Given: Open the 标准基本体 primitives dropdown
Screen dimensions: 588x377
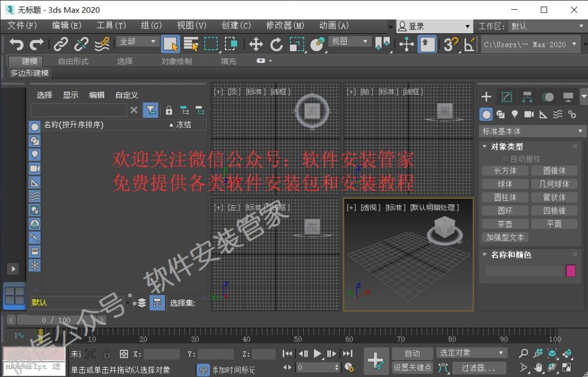Looking at the screenshot, I should click(x=532, y=131).
